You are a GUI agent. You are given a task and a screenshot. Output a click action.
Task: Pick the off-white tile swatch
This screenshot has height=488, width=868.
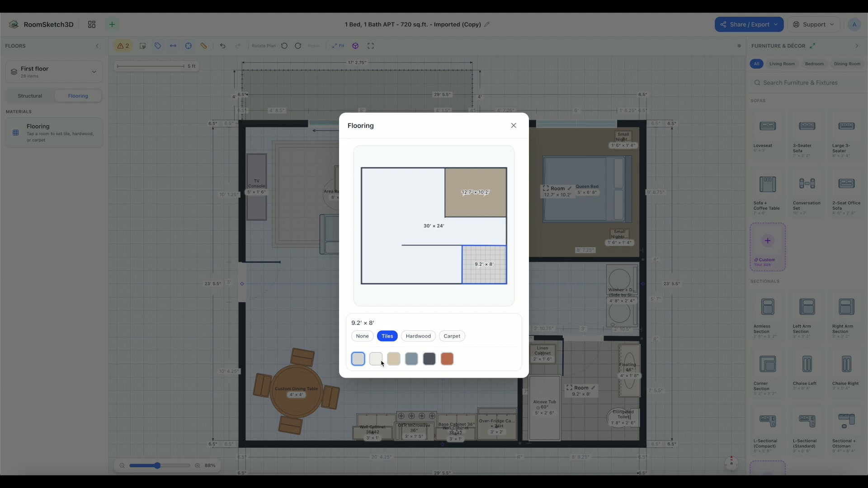point(376,359)
